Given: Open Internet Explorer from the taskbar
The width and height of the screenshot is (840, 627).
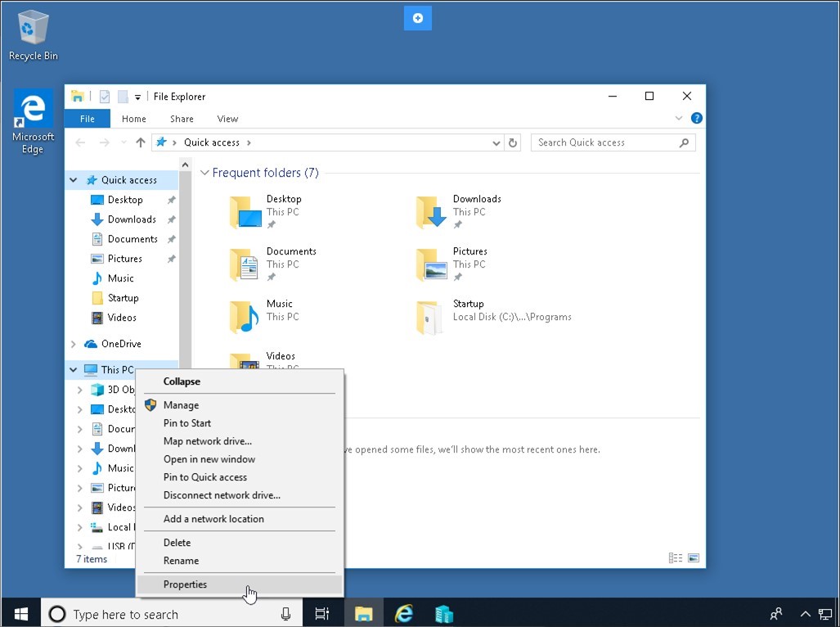Looking at the screenshot, I should 404,614.
